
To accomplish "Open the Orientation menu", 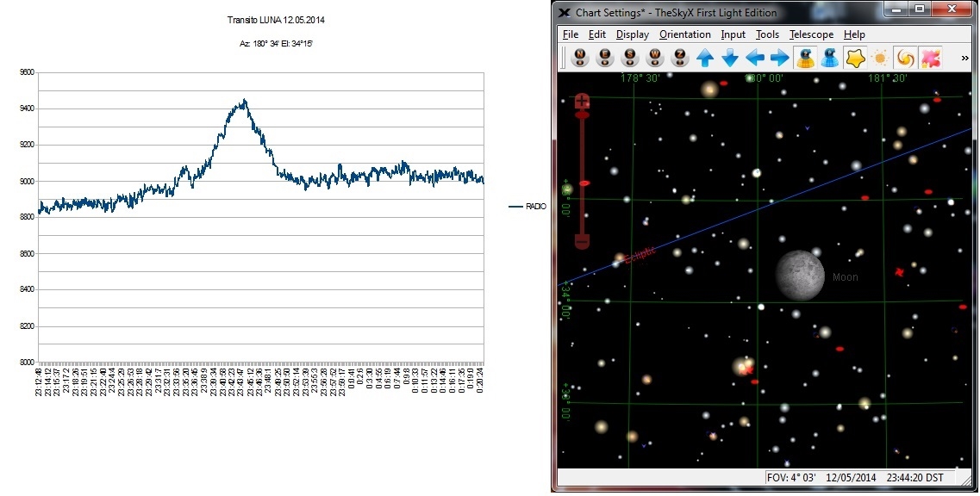I will (x=685, y=34).
